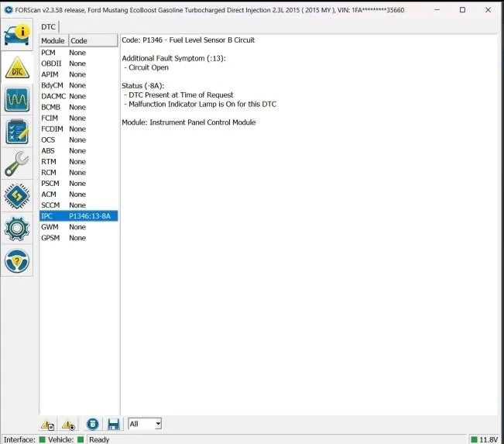Select the FCIM module row
The height and width of the screenshot is (444, 504).
[78, 118]
